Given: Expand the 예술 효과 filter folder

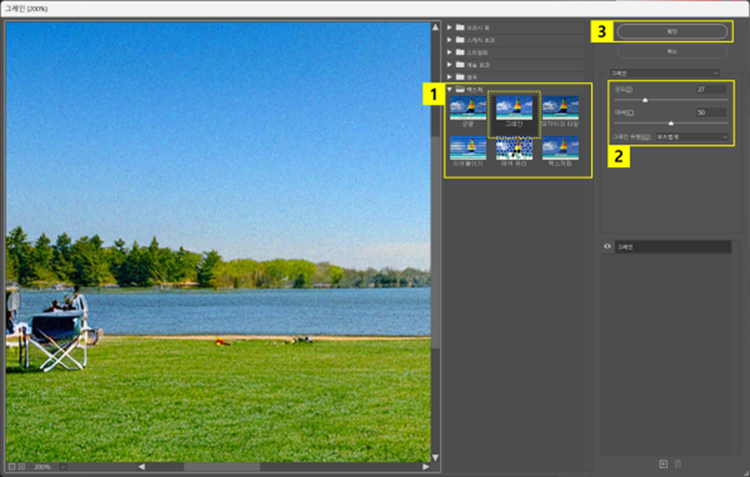Looking at the screenshot, I should pyautogui.click(x=450, y=65).
